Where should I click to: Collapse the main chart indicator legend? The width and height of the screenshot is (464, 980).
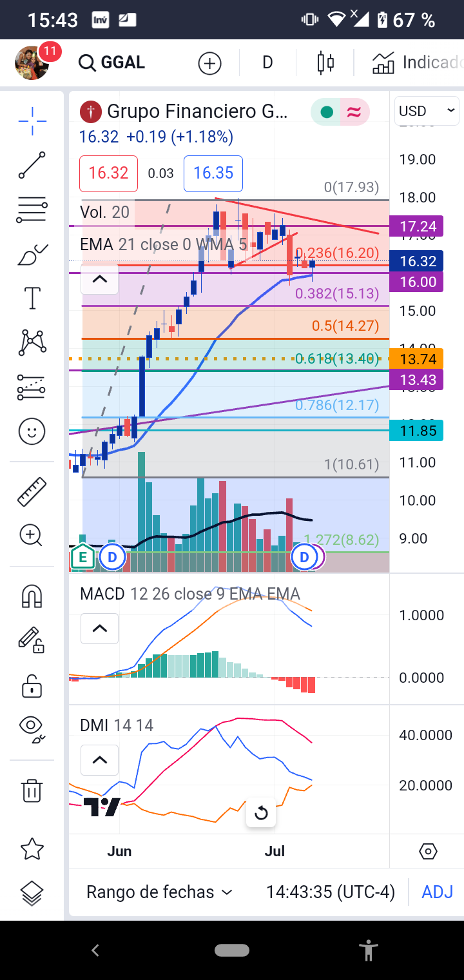point(99,279)
